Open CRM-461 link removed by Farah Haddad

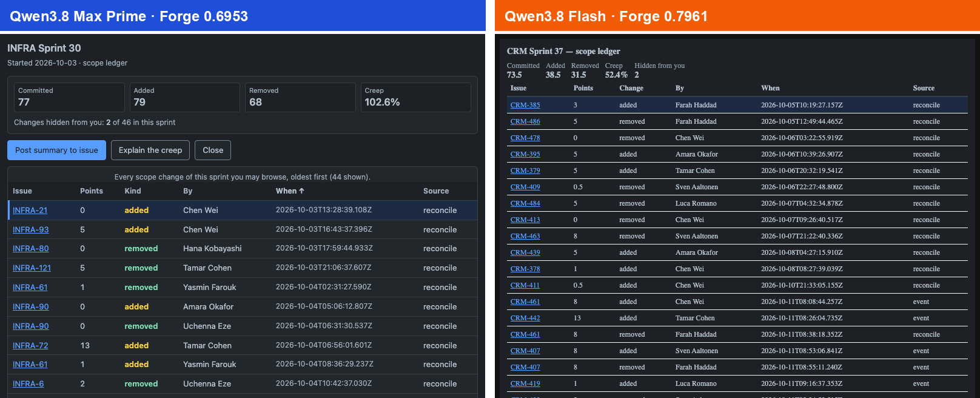(x=525, y=334)
